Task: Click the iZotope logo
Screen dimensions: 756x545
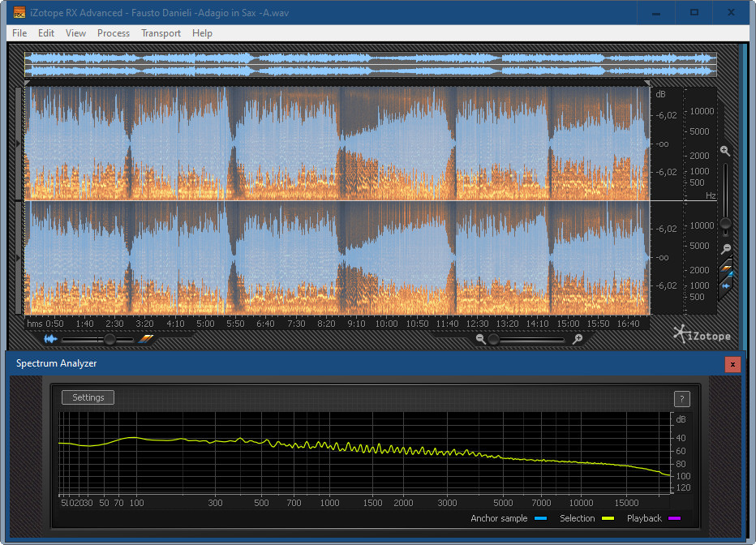Action: click(702, 334)
